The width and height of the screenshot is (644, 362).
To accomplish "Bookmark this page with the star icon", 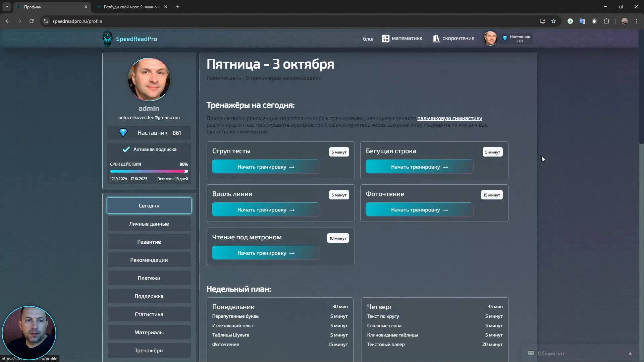I will coord(553,21).
